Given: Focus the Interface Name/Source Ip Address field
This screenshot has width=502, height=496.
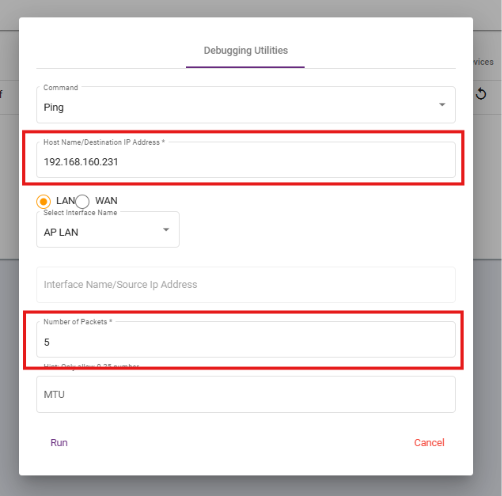Looking at the screenshot, I should (x=246, y=285).
